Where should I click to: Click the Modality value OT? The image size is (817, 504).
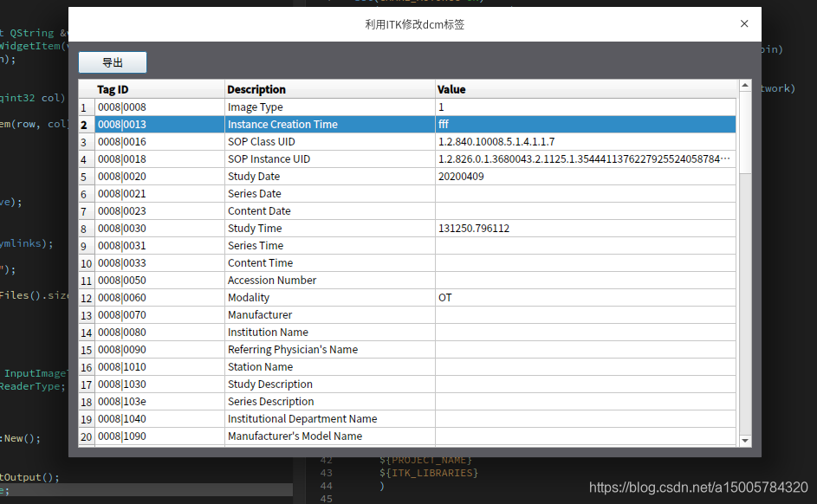(x=586, y=297)
